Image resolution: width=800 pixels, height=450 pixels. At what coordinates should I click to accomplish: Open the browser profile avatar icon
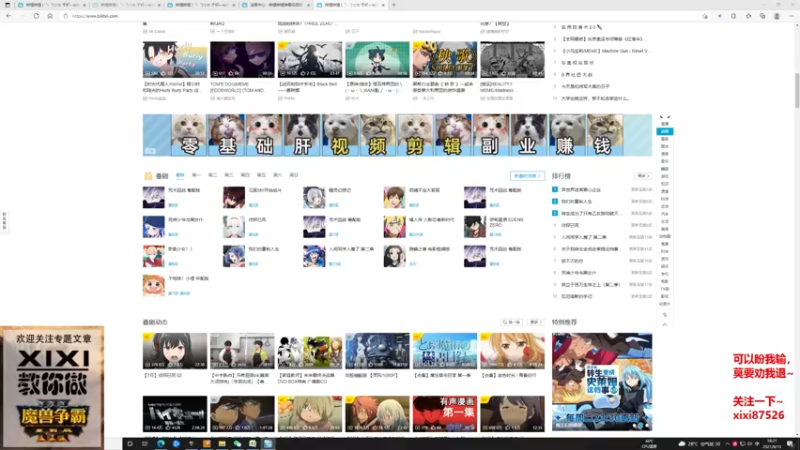[777, 16]
